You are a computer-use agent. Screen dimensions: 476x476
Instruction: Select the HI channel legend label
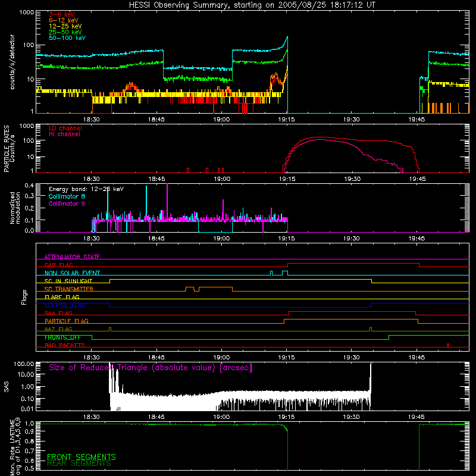click(x=64, y=134)
